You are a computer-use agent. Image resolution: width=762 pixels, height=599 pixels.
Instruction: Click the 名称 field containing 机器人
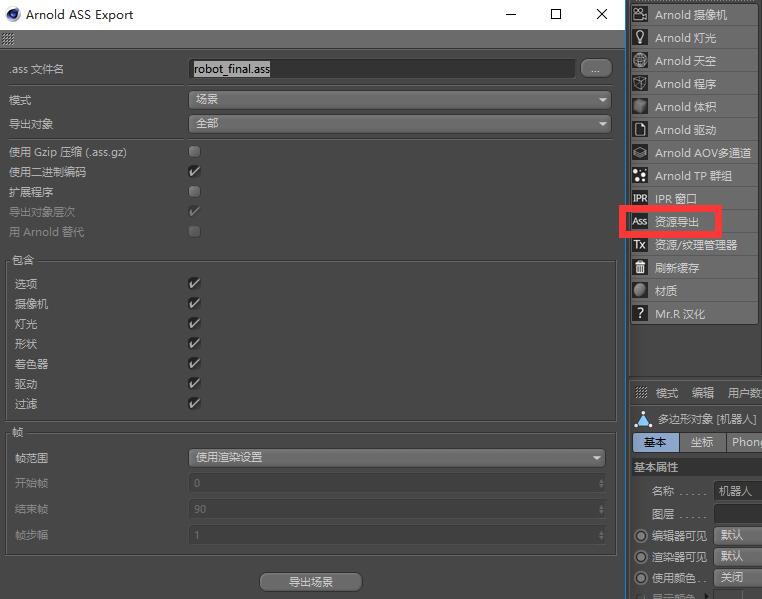(738, 491)
